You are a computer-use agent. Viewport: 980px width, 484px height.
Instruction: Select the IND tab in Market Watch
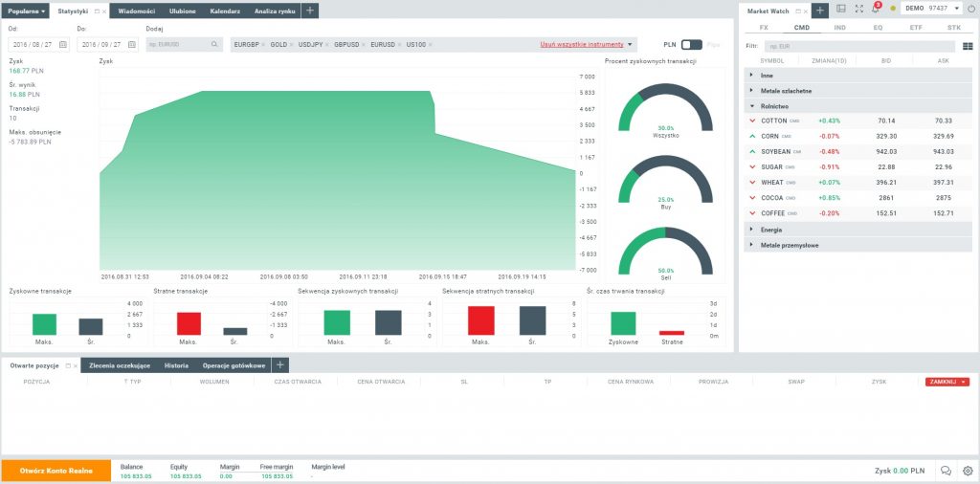pyautogui.click(x=840, y=28)
